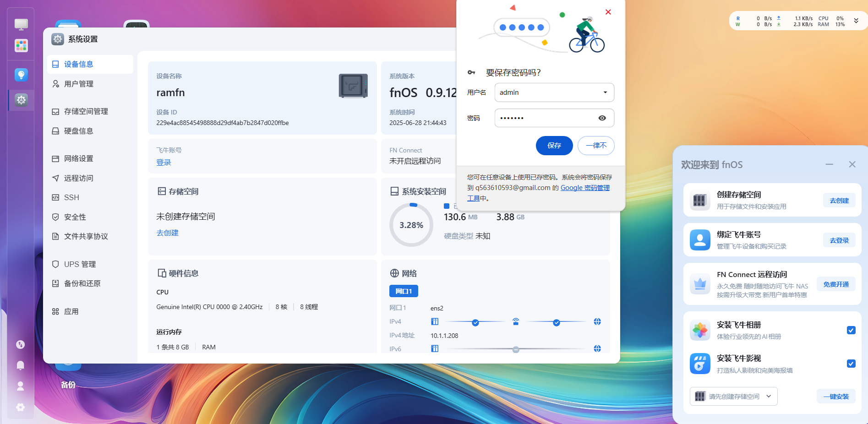Click the 创建存储空间 drive icon

700,200
